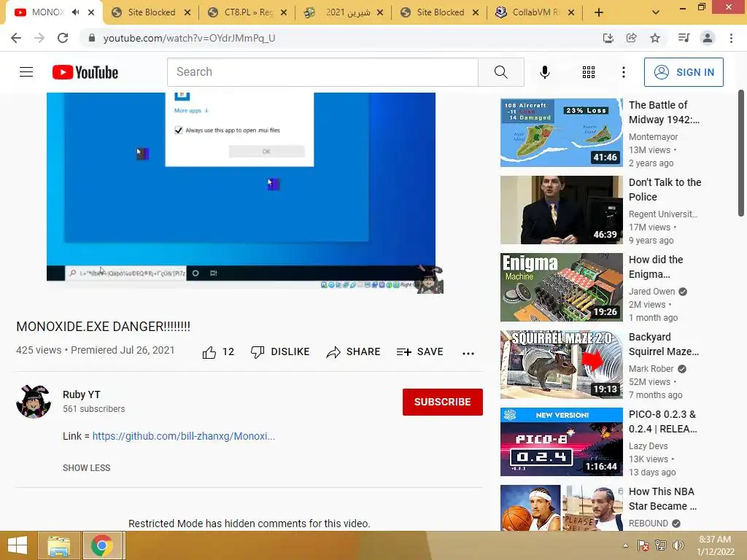Open the tab search chevron dropdown
The height and width of the screenshot is (560, 747).
coord(656,12)
